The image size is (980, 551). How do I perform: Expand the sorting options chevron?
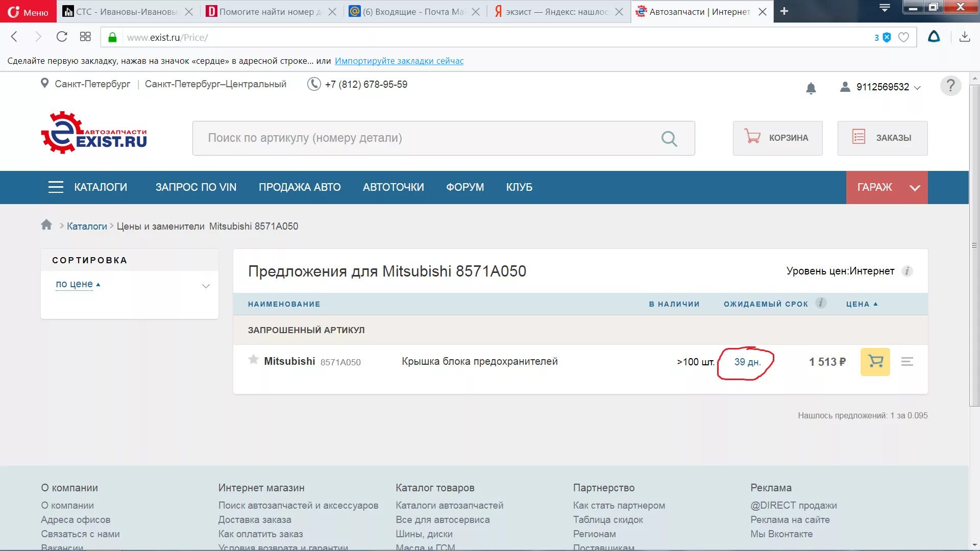[x=206, y=286]
